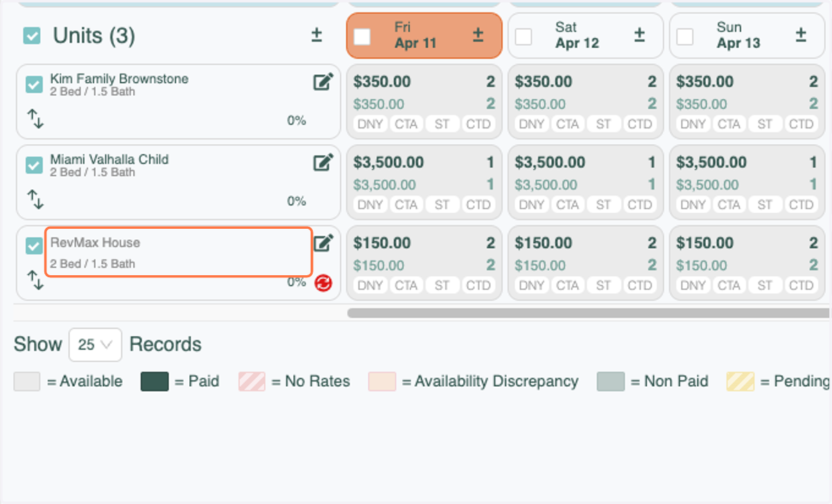Click the Available legend color swatch

point(27,381)
